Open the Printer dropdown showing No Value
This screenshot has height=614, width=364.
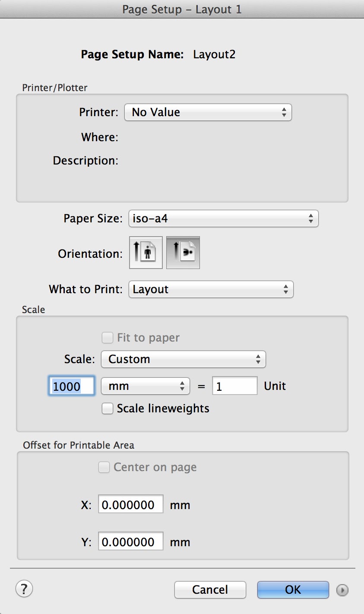point(208,112)
